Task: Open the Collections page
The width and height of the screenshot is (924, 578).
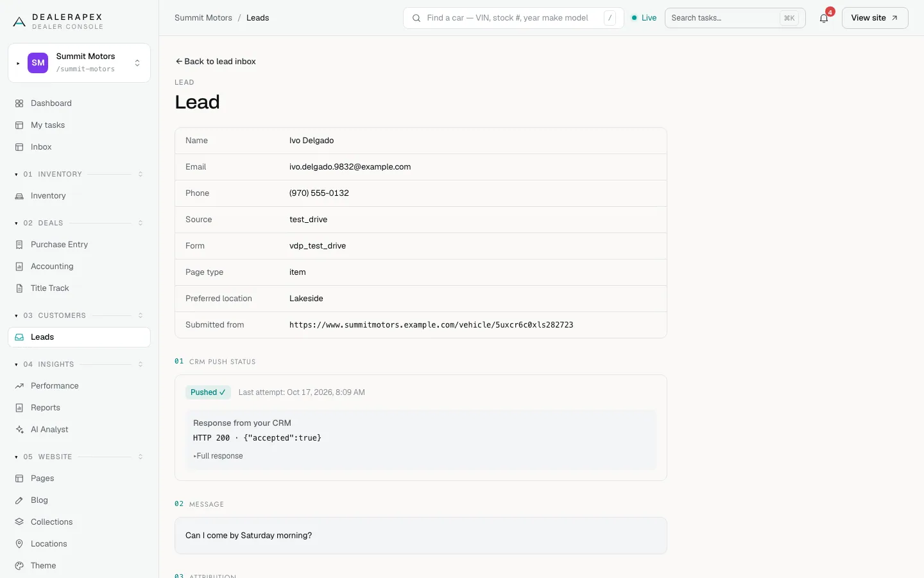Action: (x=79, y=522)
